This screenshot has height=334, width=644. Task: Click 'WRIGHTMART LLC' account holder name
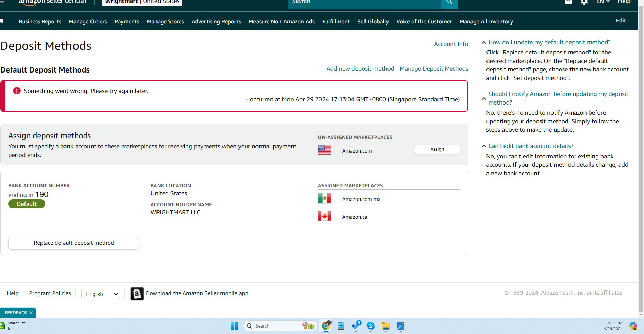(176, 212)
